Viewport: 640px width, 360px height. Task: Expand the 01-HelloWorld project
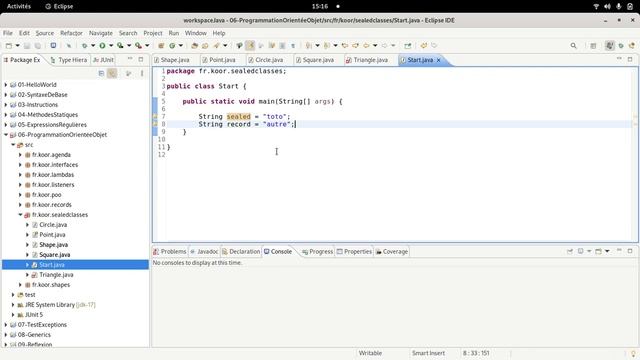point(6,84)
